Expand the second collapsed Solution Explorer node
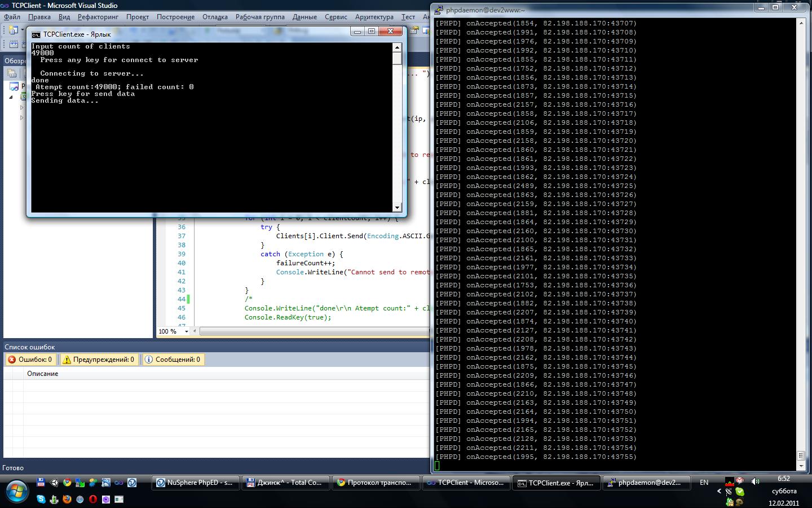This screenshot has height=508, width=812. (21, 118)
